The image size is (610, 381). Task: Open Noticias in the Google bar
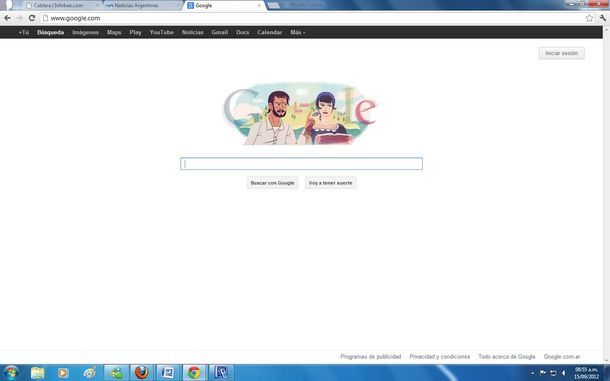click(x=193, y=32)
